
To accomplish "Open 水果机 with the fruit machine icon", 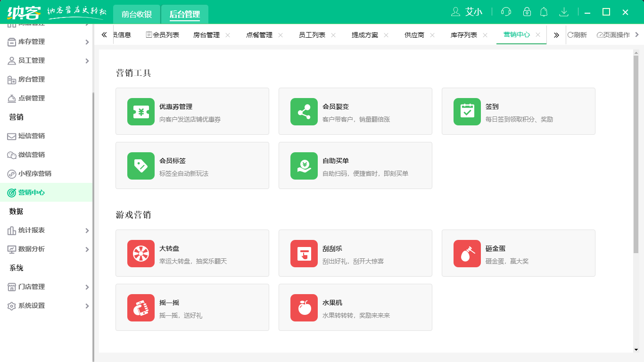I will (x=304, y=307).
